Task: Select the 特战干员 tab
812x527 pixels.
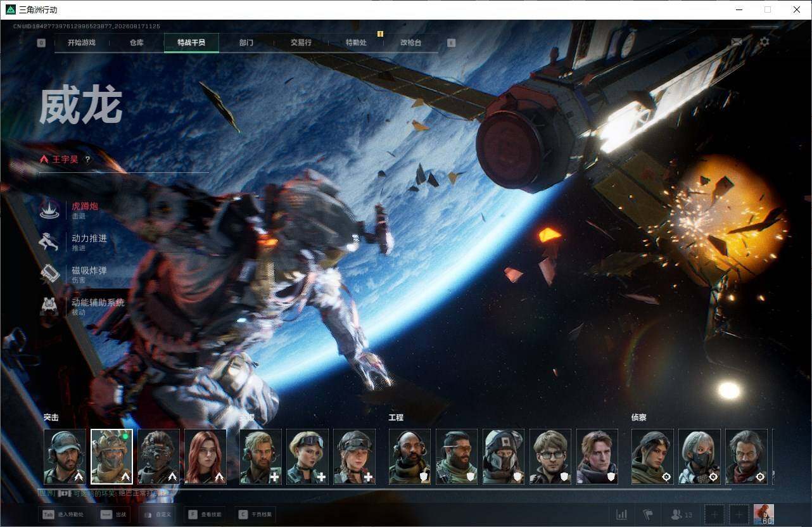Action: coord(191,43)
